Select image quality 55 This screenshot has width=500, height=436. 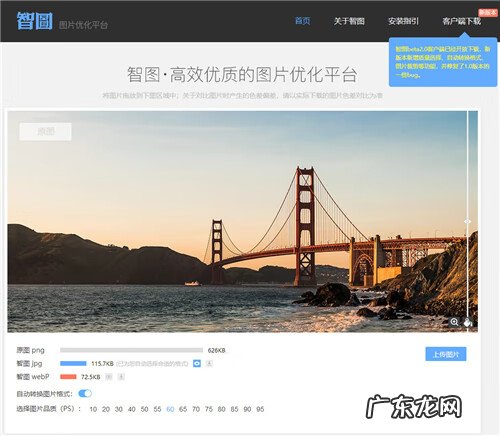tap(157, 409)
